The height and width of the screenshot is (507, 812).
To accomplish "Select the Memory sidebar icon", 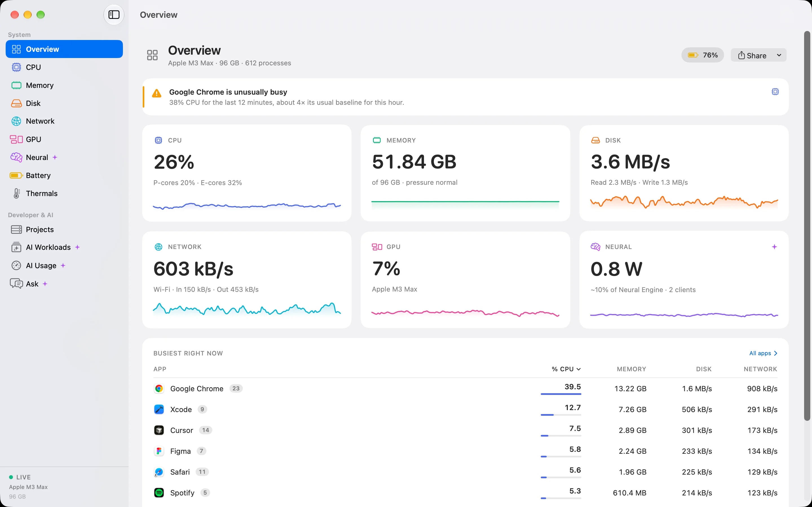I will [16, 85].
